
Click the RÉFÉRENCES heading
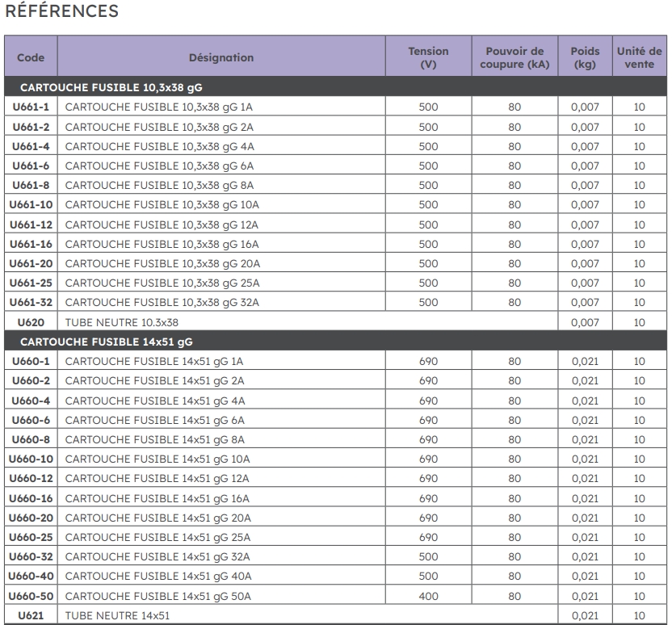pos(61,12)
